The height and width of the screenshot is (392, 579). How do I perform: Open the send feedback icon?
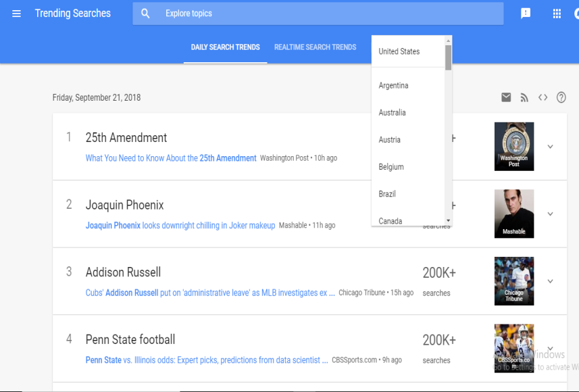526,14
